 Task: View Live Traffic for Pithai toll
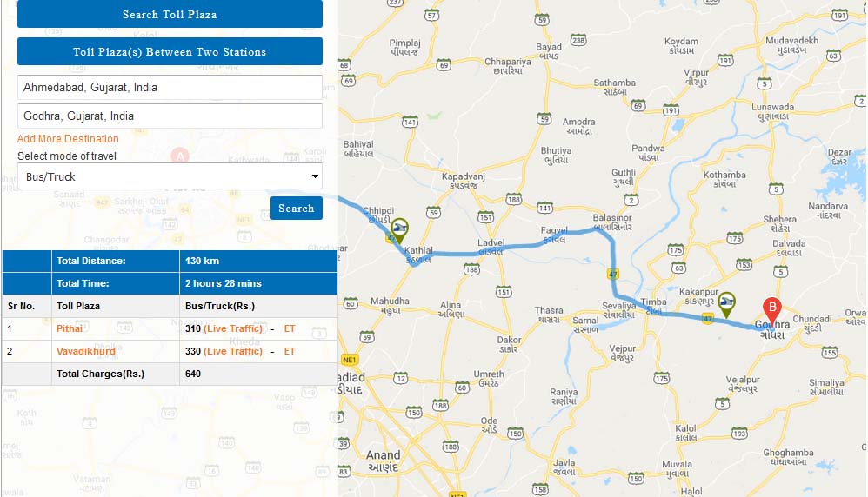[232, 329]
